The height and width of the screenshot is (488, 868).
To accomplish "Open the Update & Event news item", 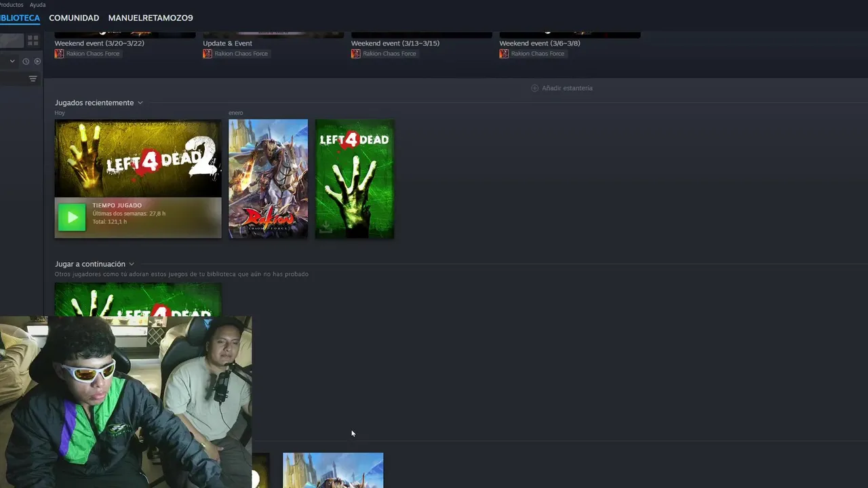I will coord(227,43).
